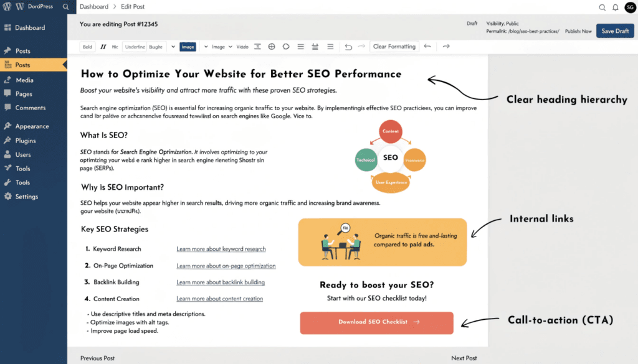Image resolution: width=638 pixels, height=364 pixels.
Task: Go to Next Post link
Action: click(464, 358)
